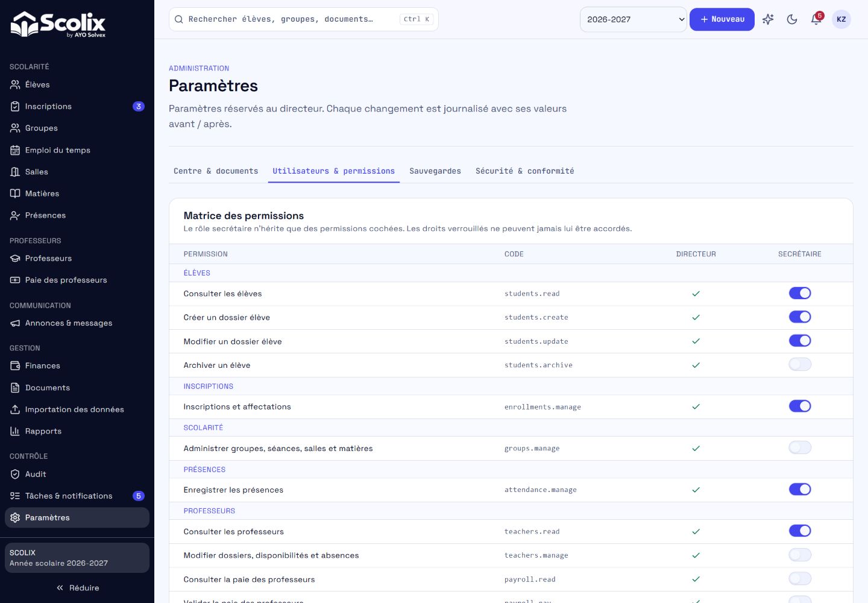Click the Finances wallet icon
The image size is (868, 603).
click(15, 365)
